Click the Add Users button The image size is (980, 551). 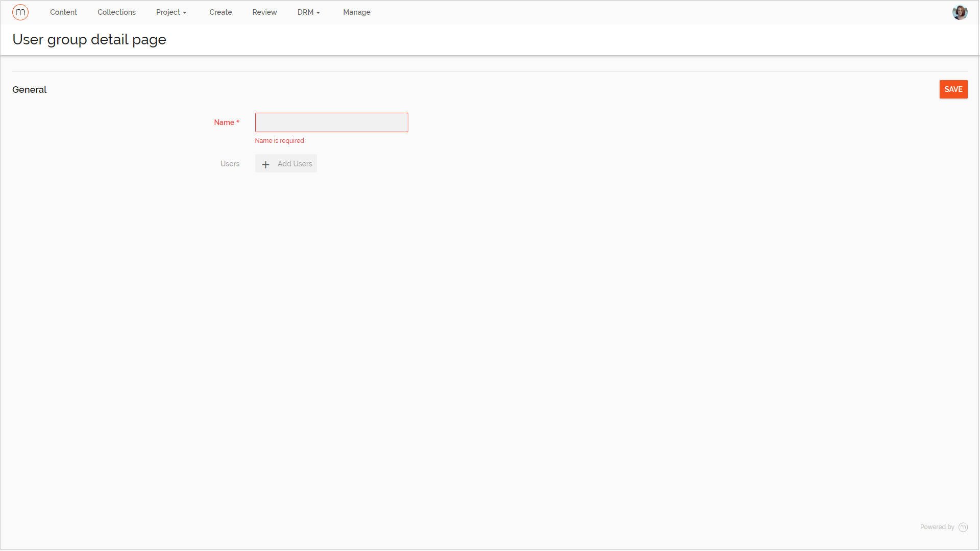coord(295,164)
